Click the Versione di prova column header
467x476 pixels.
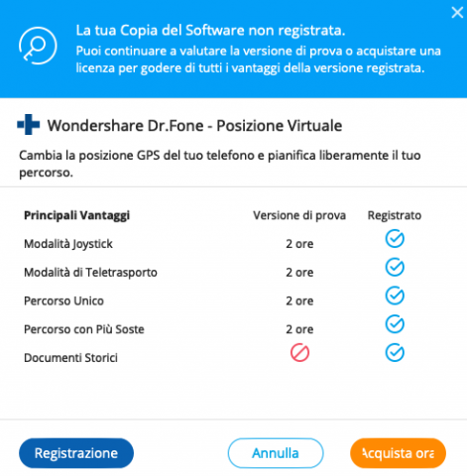tap(299, 215)
